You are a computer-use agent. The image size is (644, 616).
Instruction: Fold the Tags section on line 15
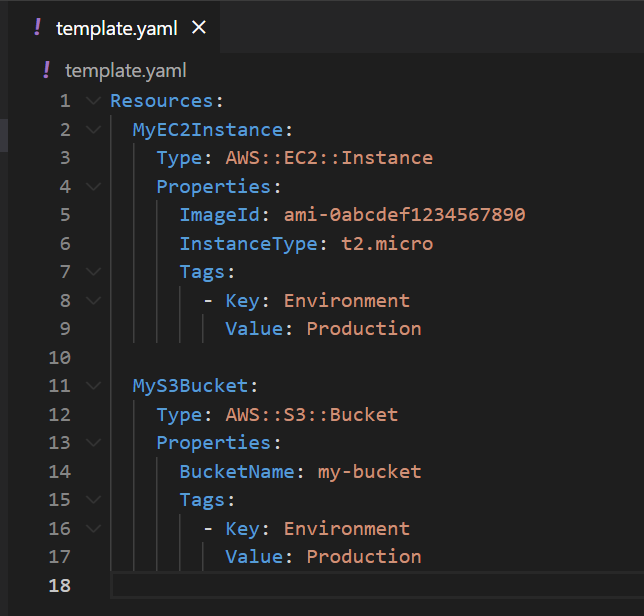click(93, 500)
